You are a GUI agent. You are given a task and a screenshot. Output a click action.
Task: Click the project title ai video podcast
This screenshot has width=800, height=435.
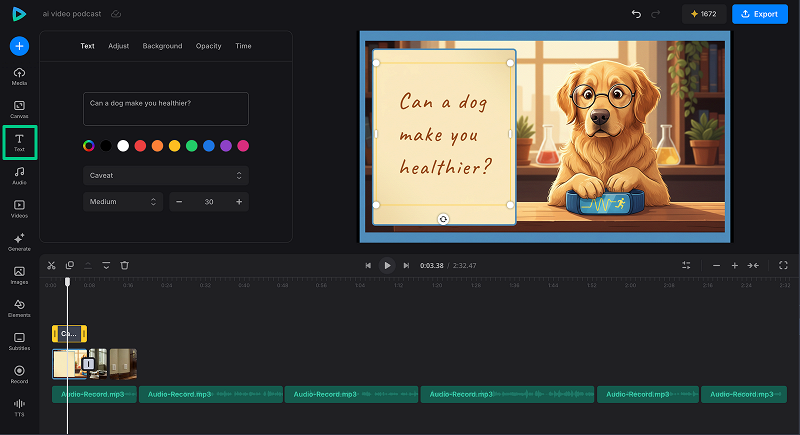click(72, 14)
